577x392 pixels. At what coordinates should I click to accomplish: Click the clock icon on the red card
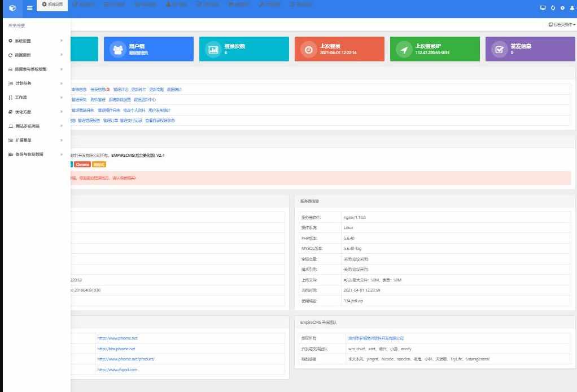[308, 50]
